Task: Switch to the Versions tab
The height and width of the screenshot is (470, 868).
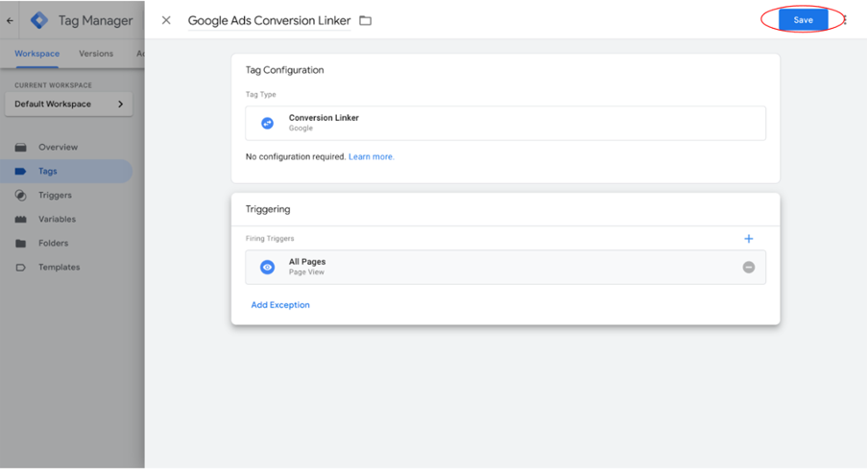Action: pyautogui.click(x=95, y=54)
